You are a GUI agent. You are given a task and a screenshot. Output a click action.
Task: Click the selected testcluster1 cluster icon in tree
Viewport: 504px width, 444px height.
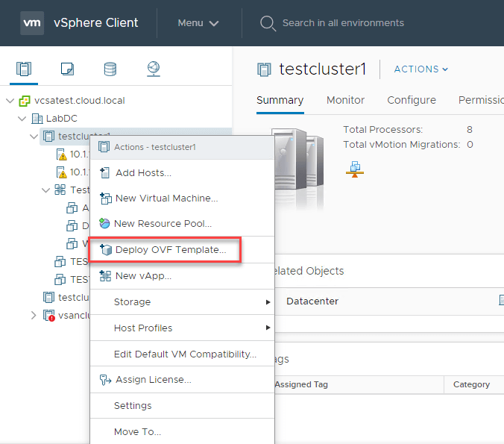(49, 137)
